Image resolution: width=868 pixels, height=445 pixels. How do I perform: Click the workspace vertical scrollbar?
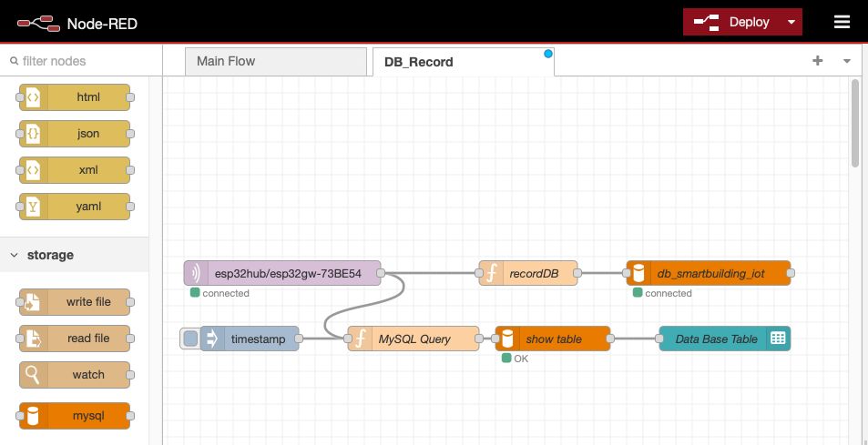coord(854,123)
